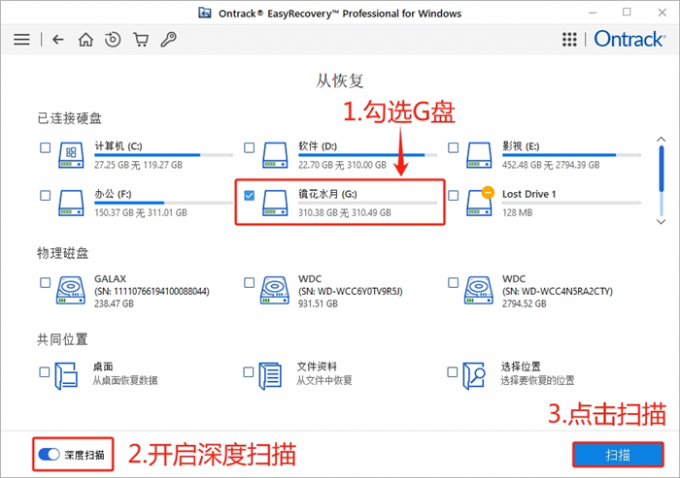The image size is (680, 478).
Task: Click the 选择位置 search folder icon
Action: (x=474, y=376)
